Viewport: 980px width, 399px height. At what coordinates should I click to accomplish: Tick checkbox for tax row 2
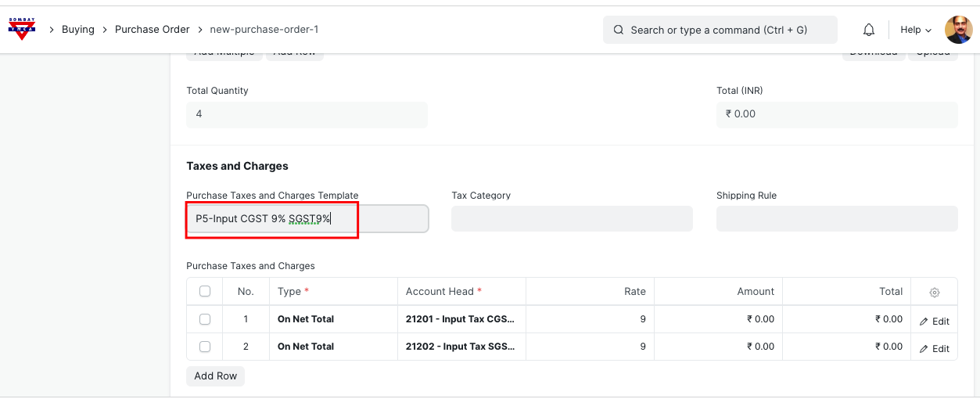click(x=205, y=347)
